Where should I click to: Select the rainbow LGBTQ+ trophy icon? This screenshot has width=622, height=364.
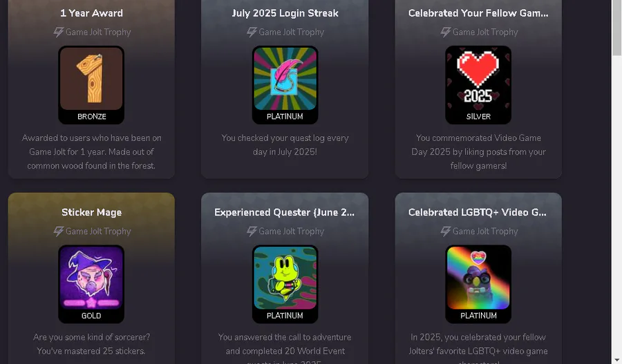[478, 278]
